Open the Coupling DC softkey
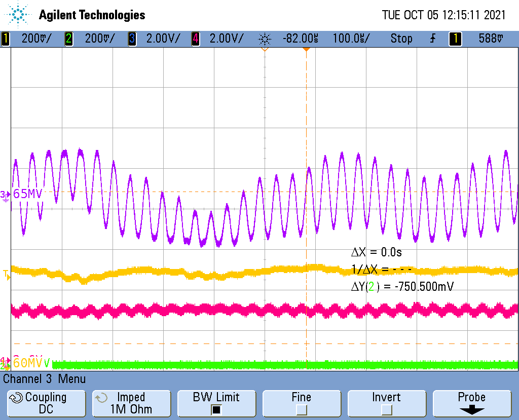This screenshot has width=519, height=420. (x=46, y=403)
